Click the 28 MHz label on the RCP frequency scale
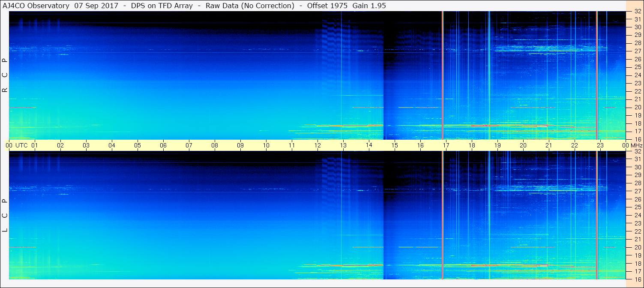 coord(637,43)
